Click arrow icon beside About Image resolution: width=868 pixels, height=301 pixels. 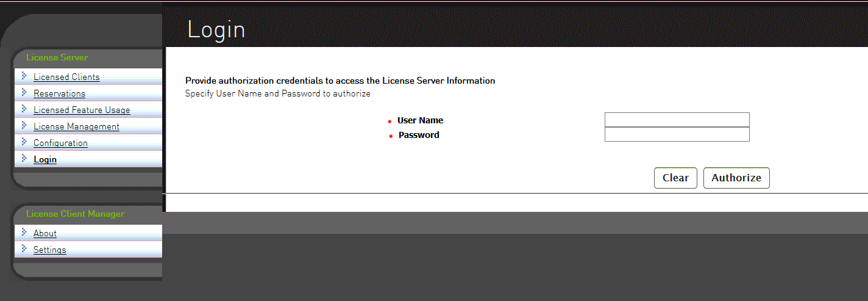coord(24,232)
